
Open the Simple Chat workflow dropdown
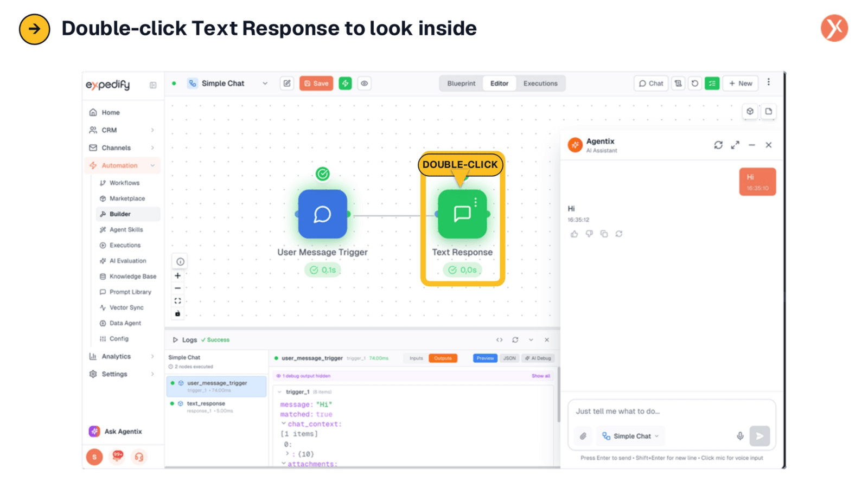[228, 84]
